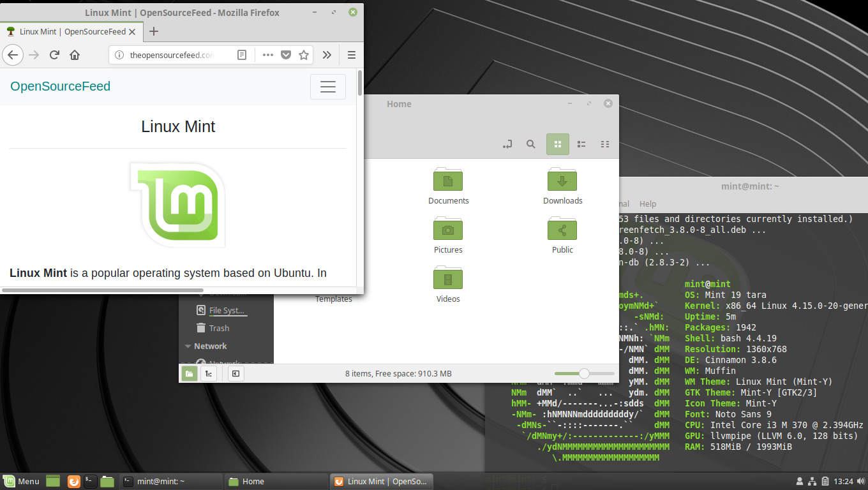Screen dimensions: 868x490
Task: Reload the page in Firefox
Action: [54, 55]
